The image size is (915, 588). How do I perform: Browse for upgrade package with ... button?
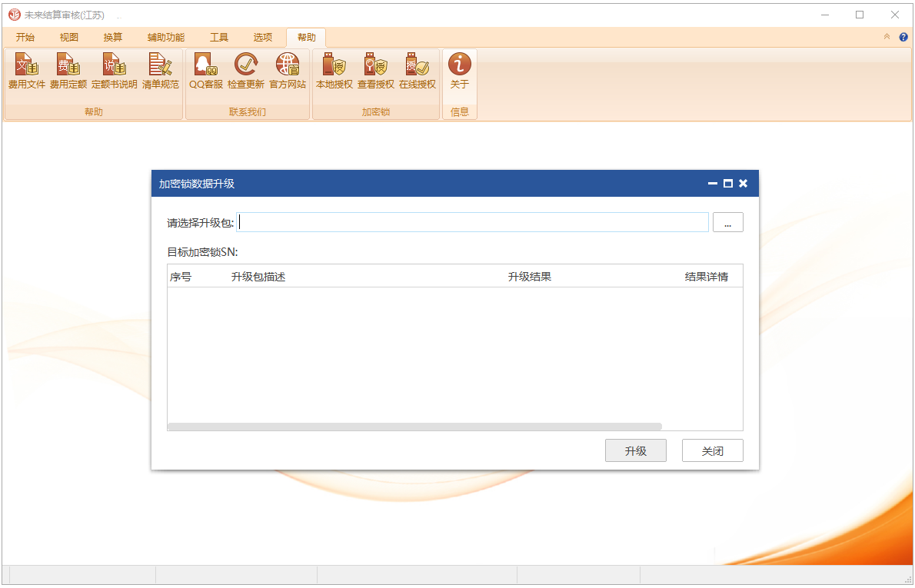tap(727, 222)
